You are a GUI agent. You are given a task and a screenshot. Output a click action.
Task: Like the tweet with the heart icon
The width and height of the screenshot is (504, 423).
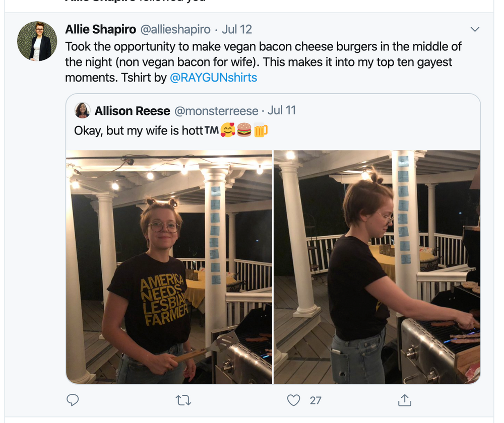[x=293, y=400]
